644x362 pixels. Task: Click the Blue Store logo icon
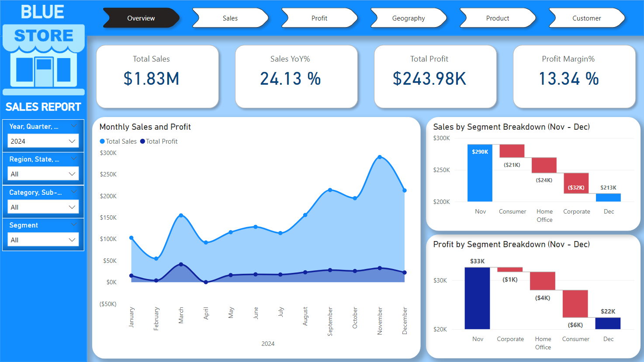click(44, 59)
